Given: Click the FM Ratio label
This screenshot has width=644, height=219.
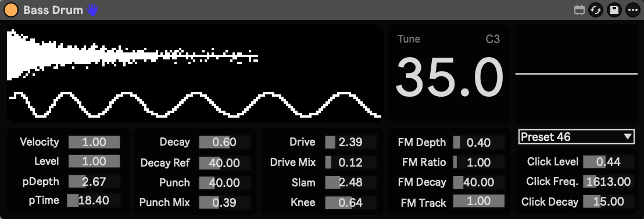Looking at the screenshot, I should click(424, 163).
